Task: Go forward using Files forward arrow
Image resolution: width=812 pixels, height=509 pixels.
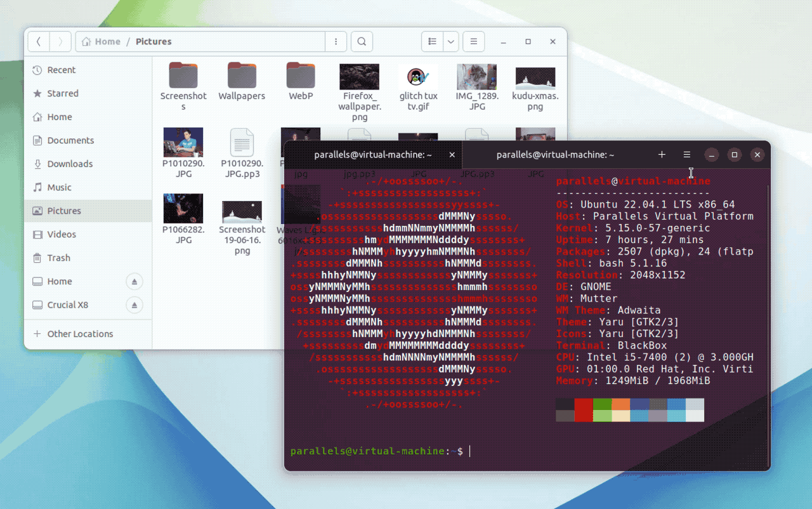Action: (x=60, y=42)
